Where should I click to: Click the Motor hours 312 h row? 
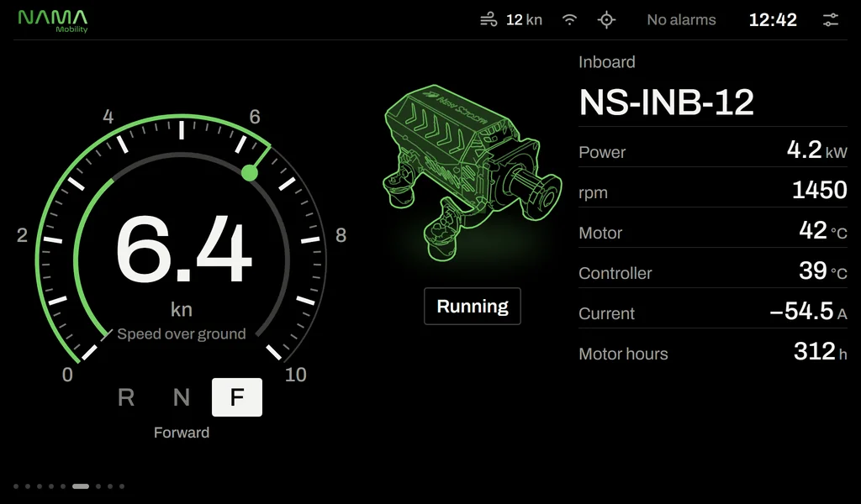coord(713,351)
